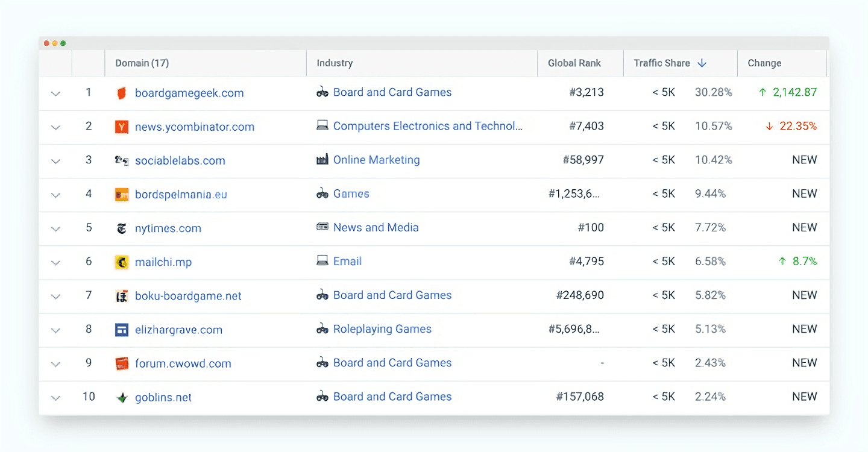Expand row 9 forum.cwowd.com

pyautogui.click(x=55, y=364)
